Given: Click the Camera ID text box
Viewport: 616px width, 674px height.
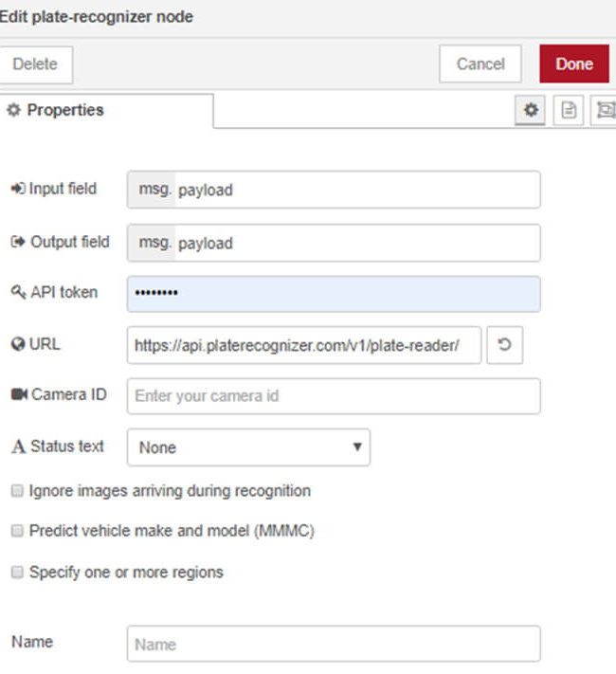Looking at the screenshot, I should 334,396.
